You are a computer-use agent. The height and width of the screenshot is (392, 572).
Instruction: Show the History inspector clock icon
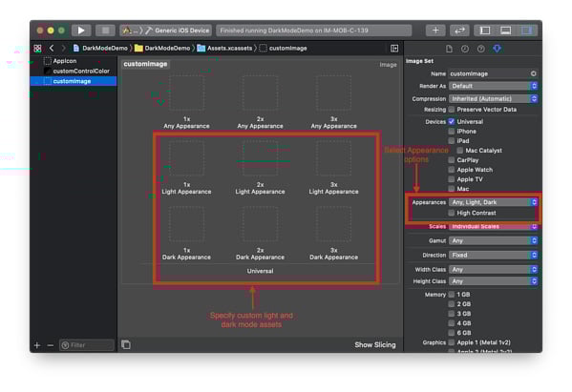point(465,49)
